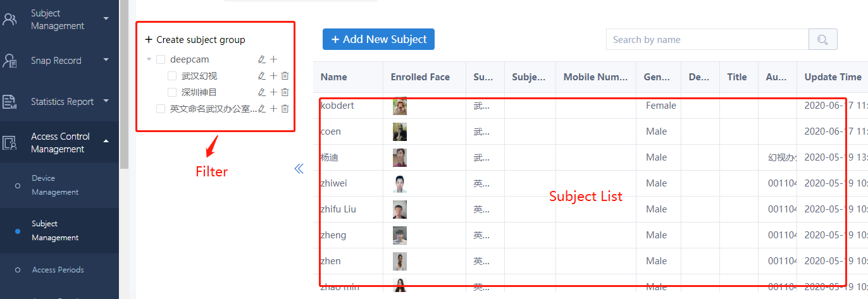
Task: Open the Access Periods submenu item
Action: [58, 270]
